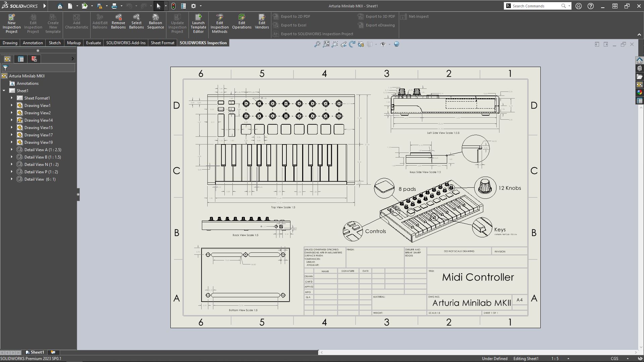Open the Launch Template Editor

198,23
